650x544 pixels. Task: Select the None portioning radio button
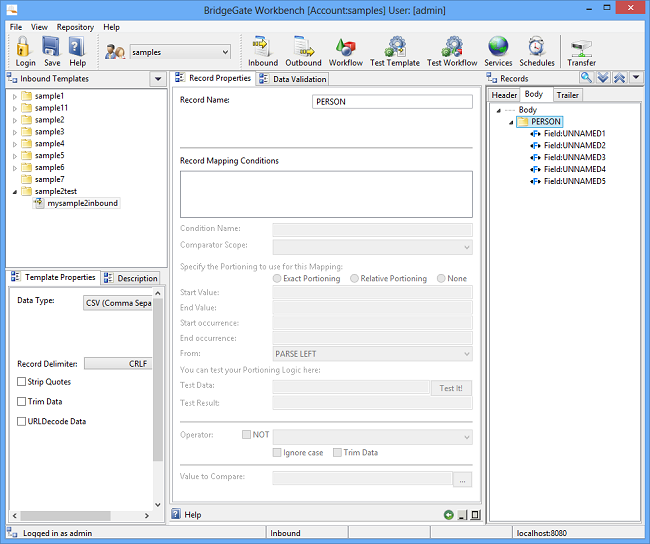click(x=441, y=279)
